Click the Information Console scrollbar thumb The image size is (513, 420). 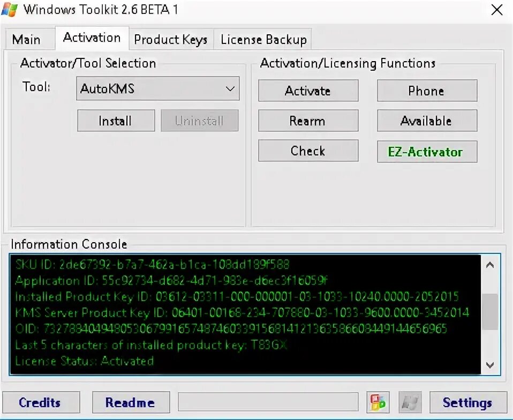pos(490,311)
